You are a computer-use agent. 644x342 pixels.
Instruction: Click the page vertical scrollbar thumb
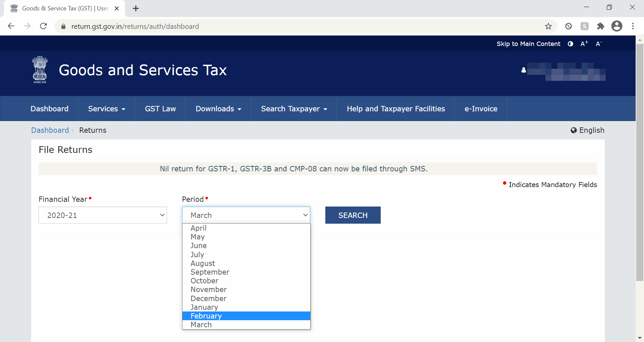pos(640,162)
